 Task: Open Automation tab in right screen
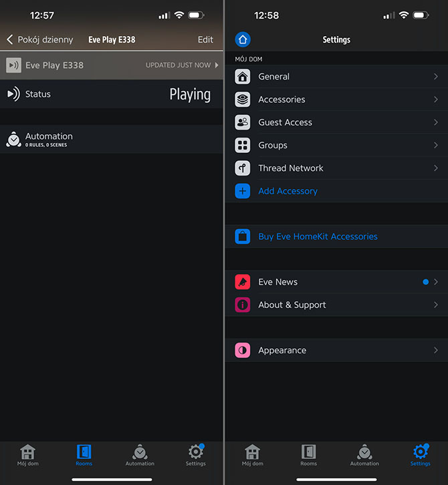364,455
